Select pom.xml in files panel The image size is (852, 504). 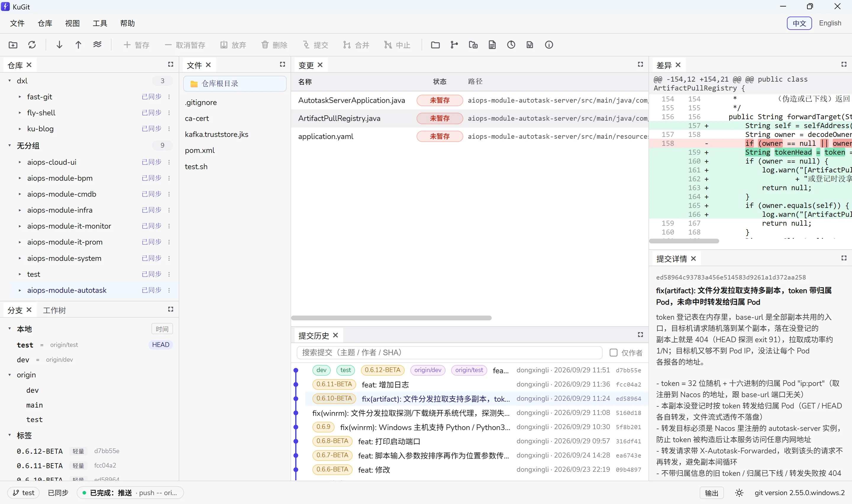[x=200, y=151]
